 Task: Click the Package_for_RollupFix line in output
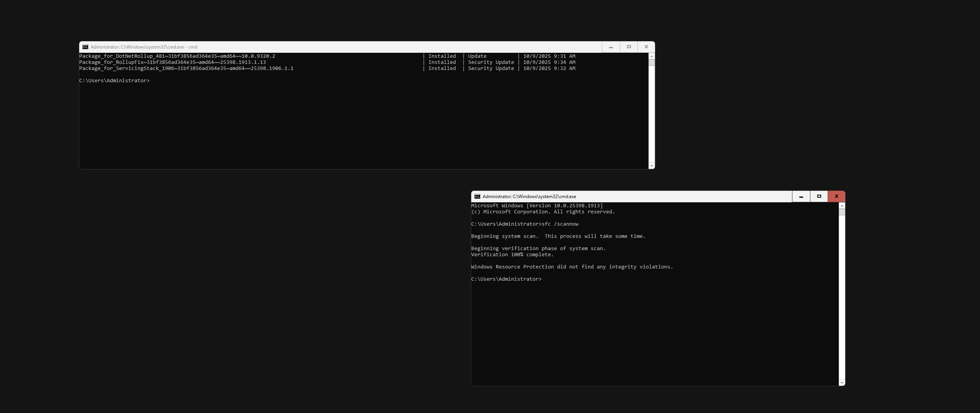tap(173, 62)
